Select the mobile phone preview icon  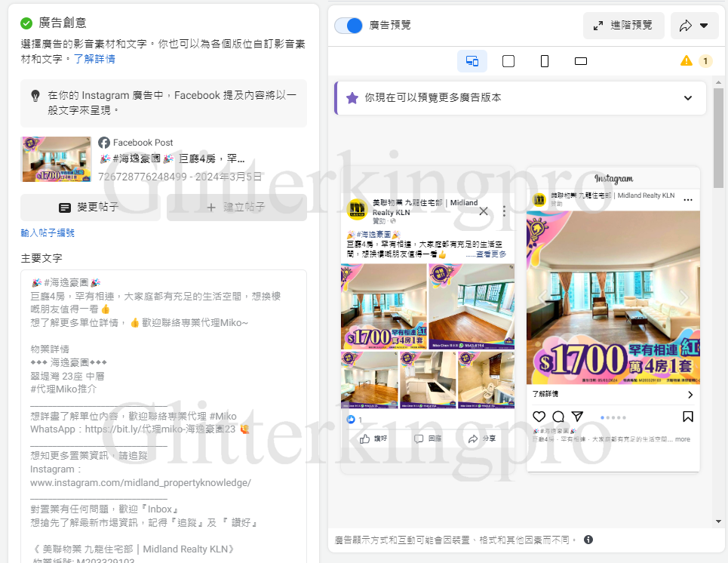click(x=545, y=61)
